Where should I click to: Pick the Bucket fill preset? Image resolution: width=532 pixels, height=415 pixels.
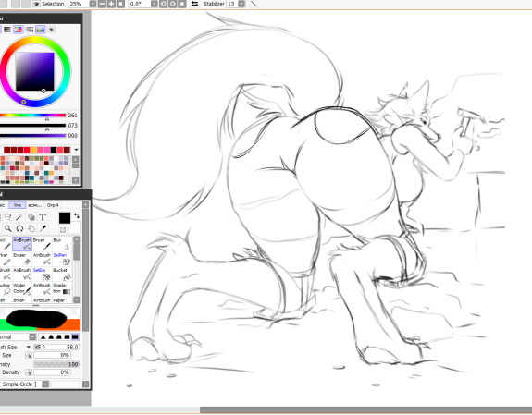coord(62,274)
